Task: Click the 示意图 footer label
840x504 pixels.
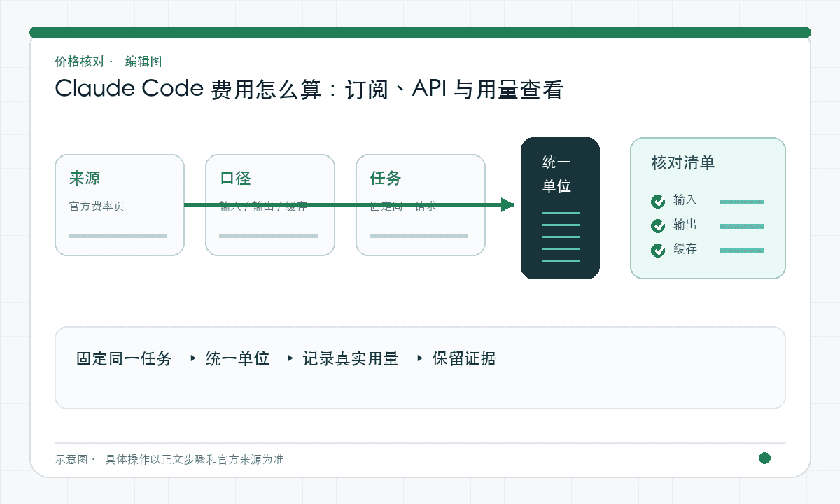Action: click(x=71, y=460)
